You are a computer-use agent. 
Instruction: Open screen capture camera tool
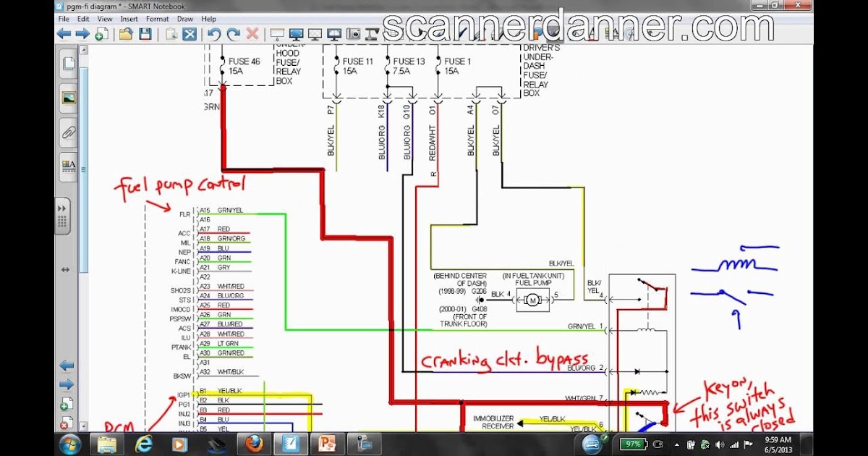354,34
